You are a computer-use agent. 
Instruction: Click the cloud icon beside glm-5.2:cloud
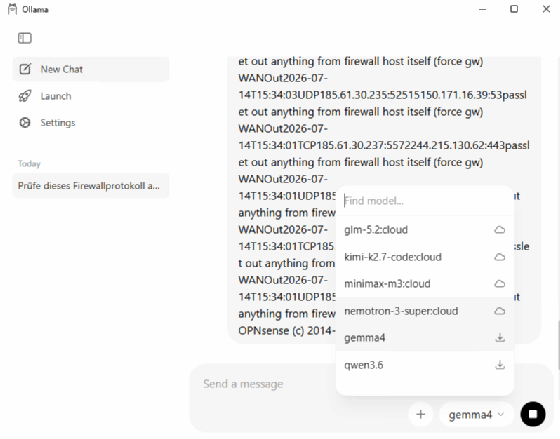point(500,230)
